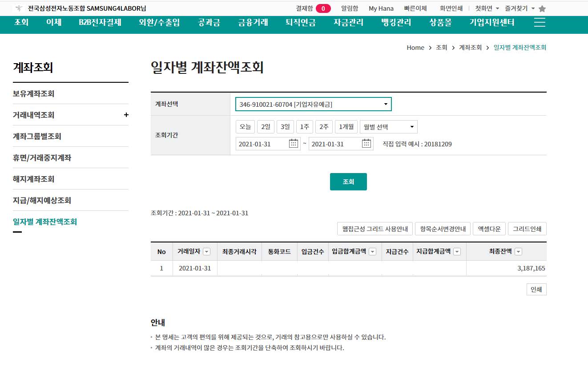Viewport: 588px width, 367px height.
Task: Open the 입금합계금액 column filter arrow
Action: (373, 252)
